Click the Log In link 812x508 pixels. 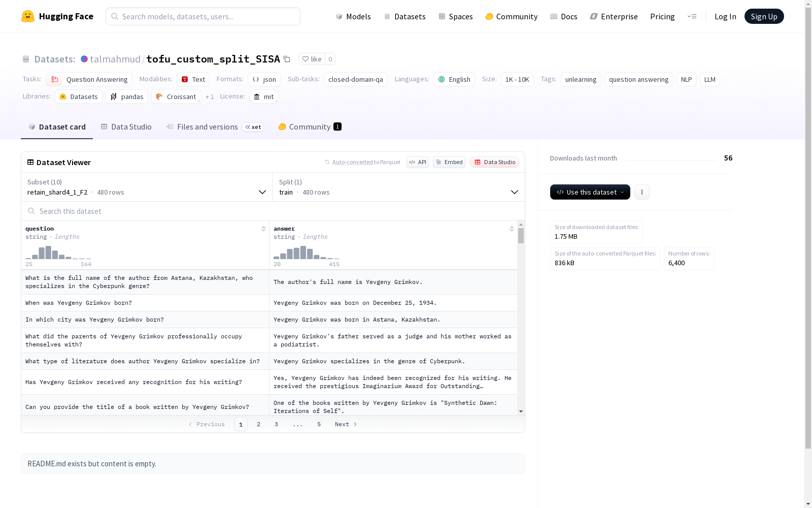[725, 16]
